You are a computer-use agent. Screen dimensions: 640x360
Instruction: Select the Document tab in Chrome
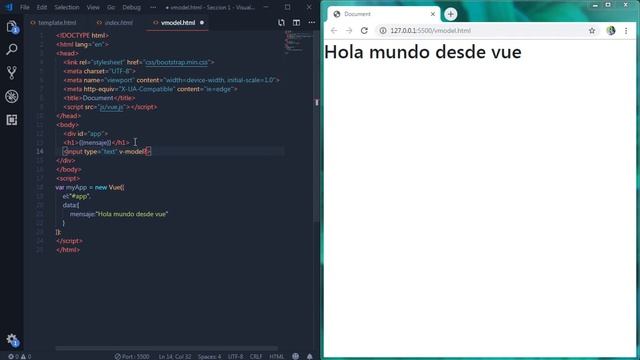tap(384, 14)
